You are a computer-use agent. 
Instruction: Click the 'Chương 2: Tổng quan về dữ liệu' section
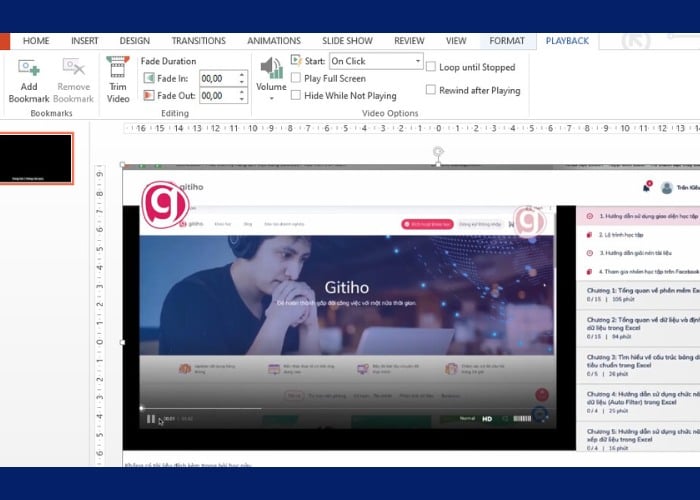(638, 328)
